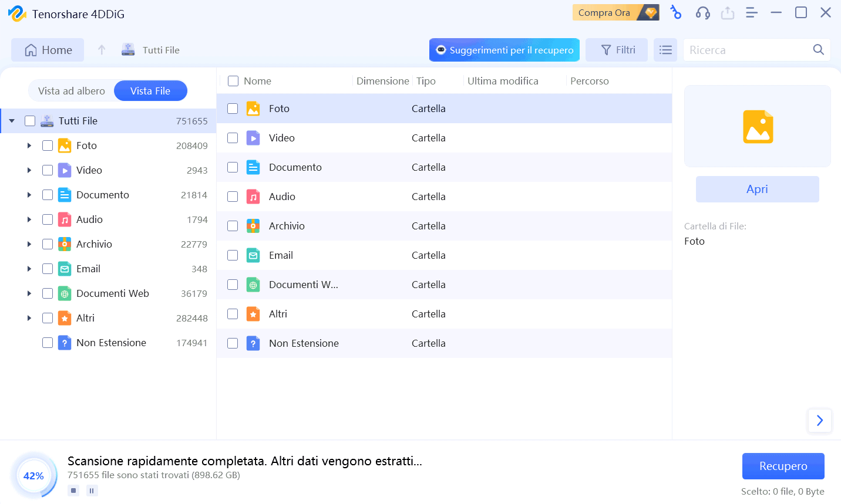The width and height of the screenshot is (841, 504).
Task: Click the hamburger menu icon in title bar
Action: point(752,13)
